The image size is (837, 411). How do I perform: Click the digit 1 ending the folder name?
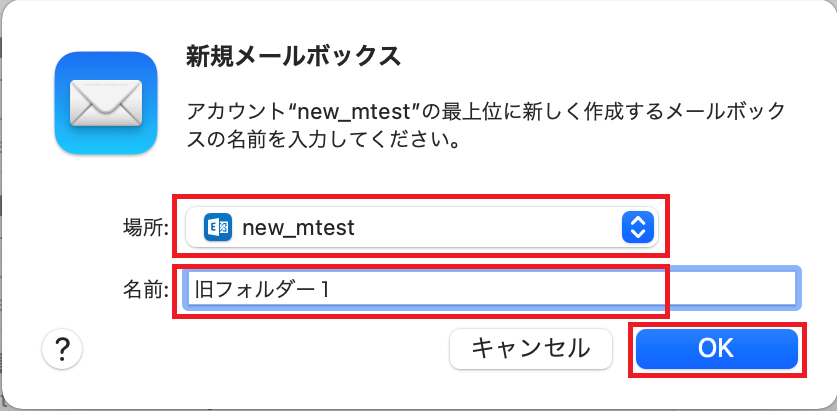click(325, 289)
